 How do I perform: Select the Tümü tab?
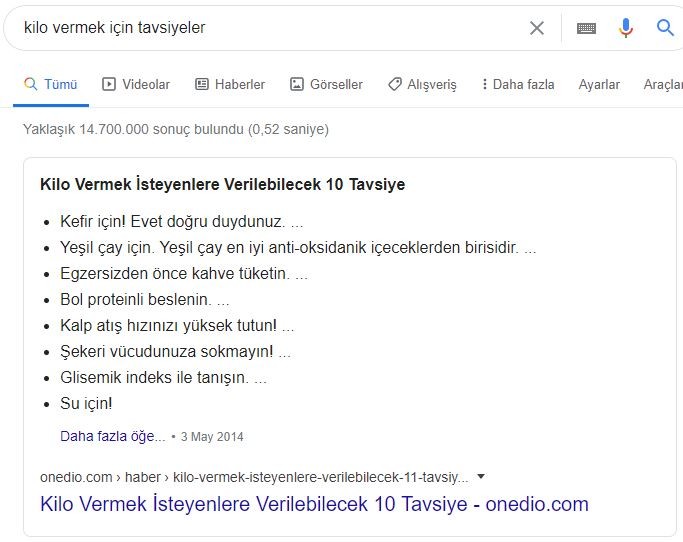coord(51,84)
